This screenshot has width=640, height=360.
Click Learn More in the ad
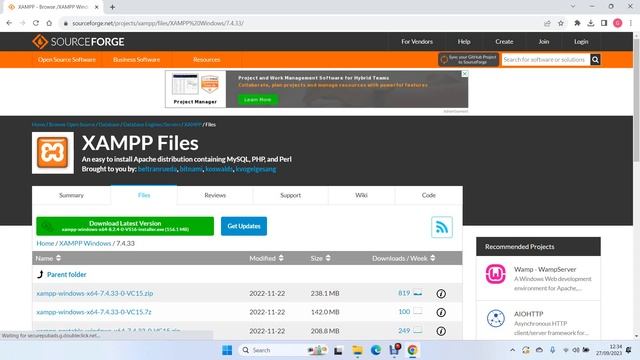coord(258,100)
